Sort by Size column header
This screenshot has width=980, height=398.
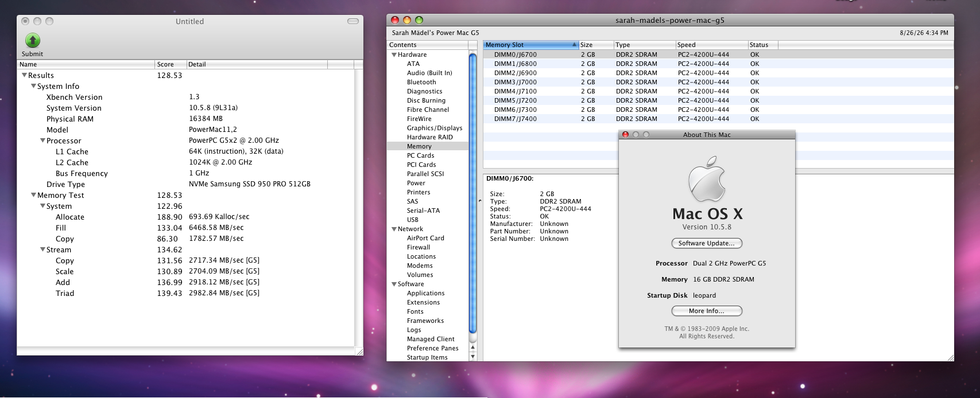coord(596,45)
